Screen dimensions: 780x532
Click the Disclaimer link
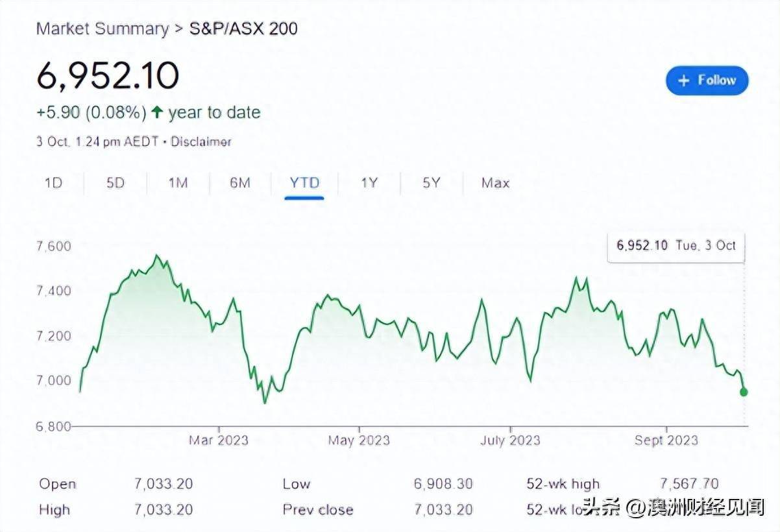[x=201, y=141]
